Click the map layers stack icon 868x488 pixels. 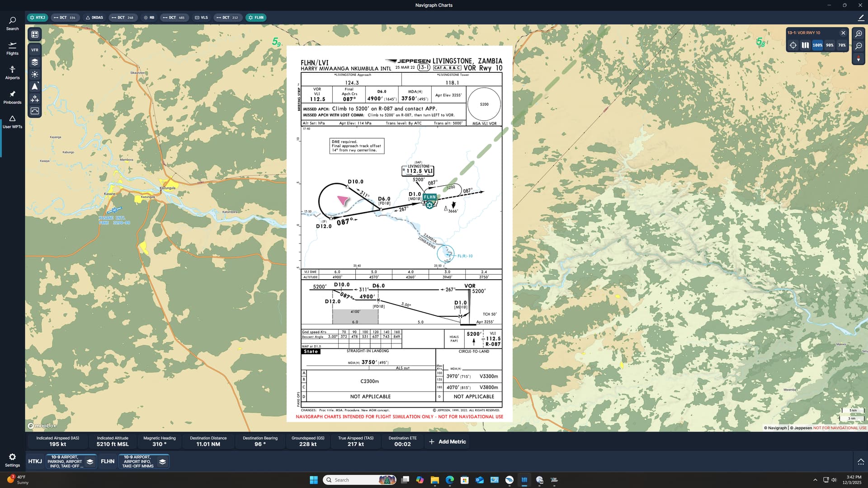[35, 62]
